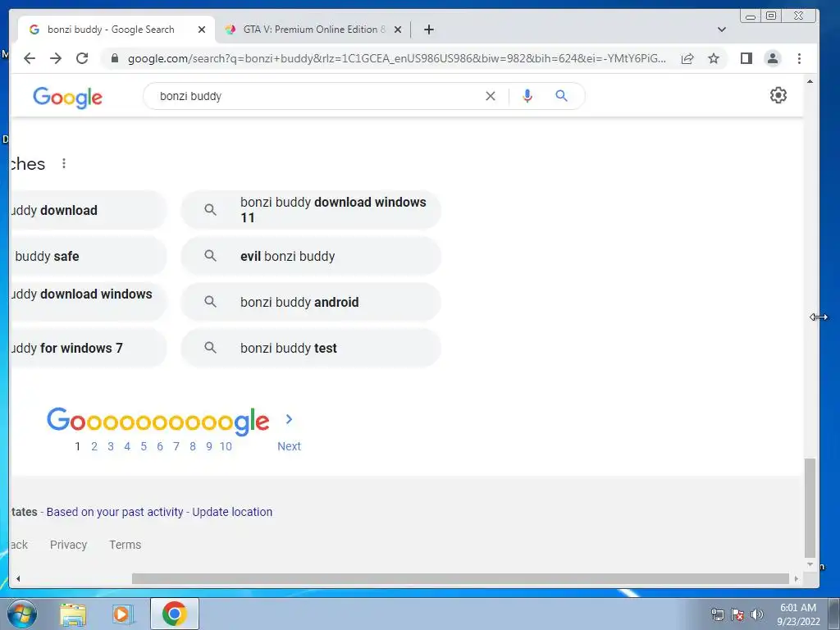Go forward one page in Chrome

[56, 58]
